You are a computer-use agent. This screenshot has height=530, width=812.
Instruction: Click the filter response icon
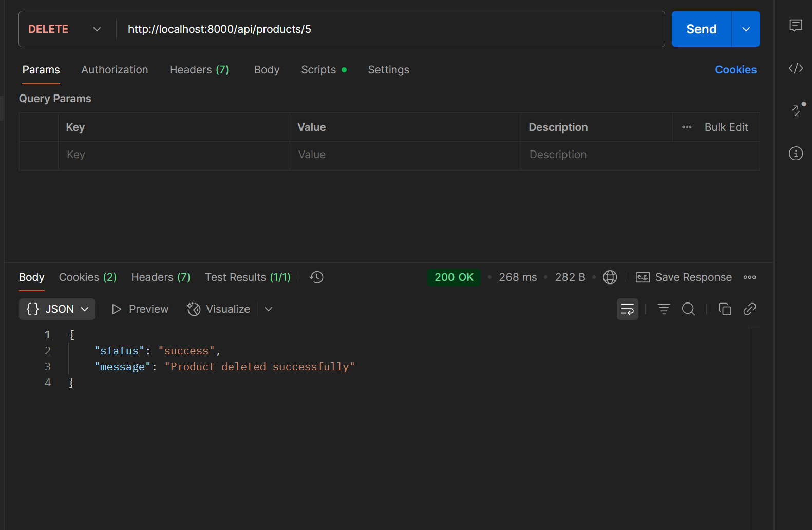click(664, 309)
